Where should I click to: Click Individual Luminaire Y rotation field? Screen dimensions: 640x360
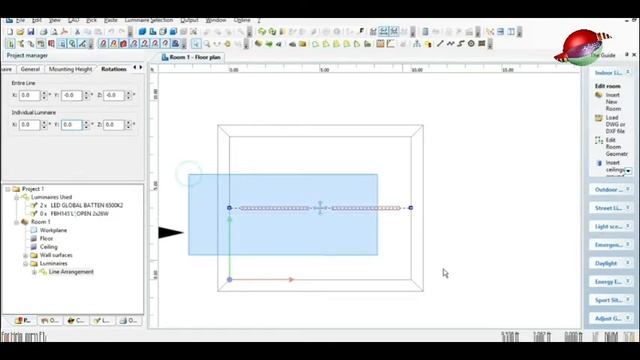point(71,124)
